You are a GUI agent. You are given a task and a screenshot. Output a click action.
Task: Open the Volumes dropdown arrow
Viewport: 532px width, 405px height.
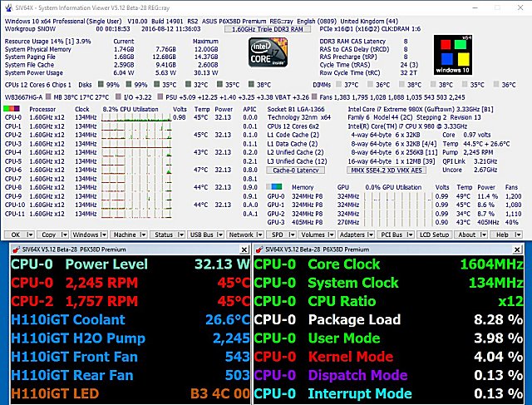click(331, 235)
